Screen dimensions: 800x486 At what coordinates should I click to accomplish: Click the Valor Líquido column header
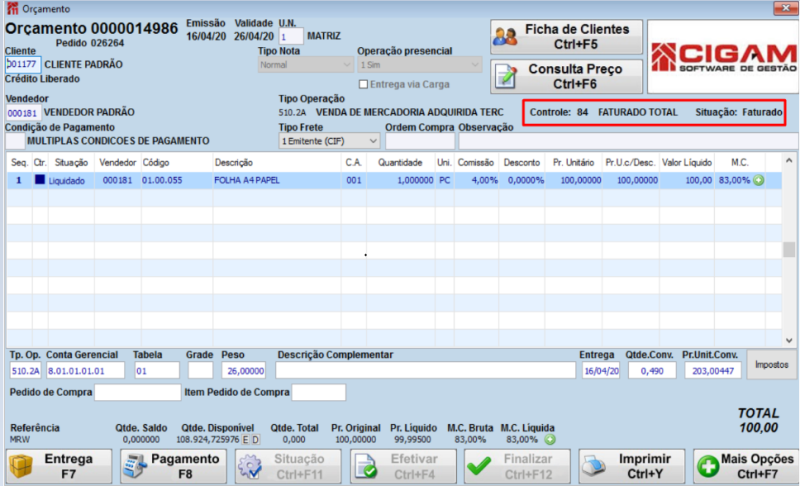(x=687, y=163)
